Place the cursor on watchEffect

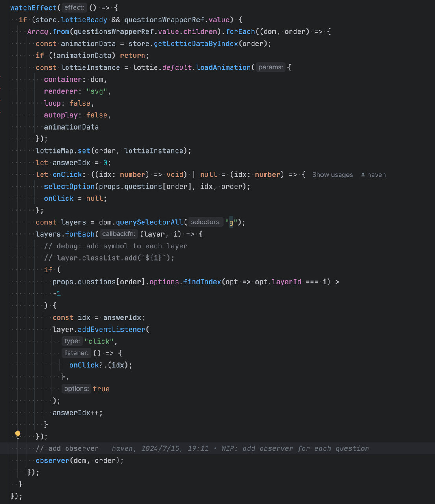coord(33,8)
